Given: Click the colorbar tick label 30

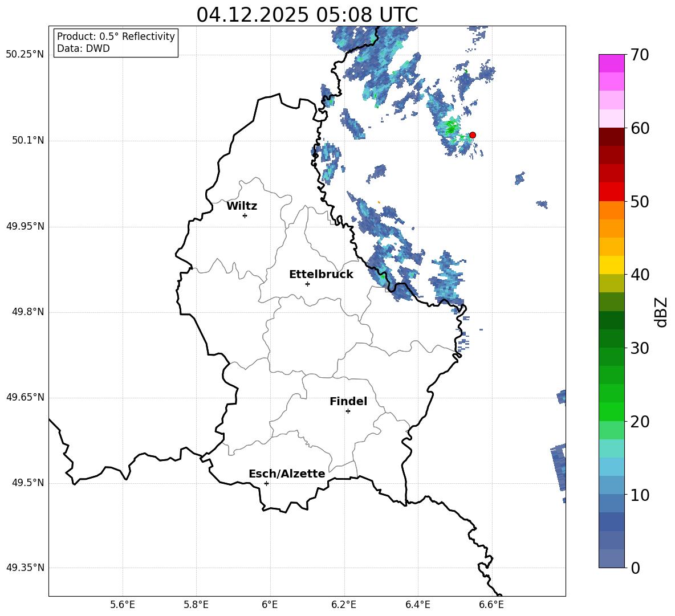Looking at the screenshot, I should [640, 348].
